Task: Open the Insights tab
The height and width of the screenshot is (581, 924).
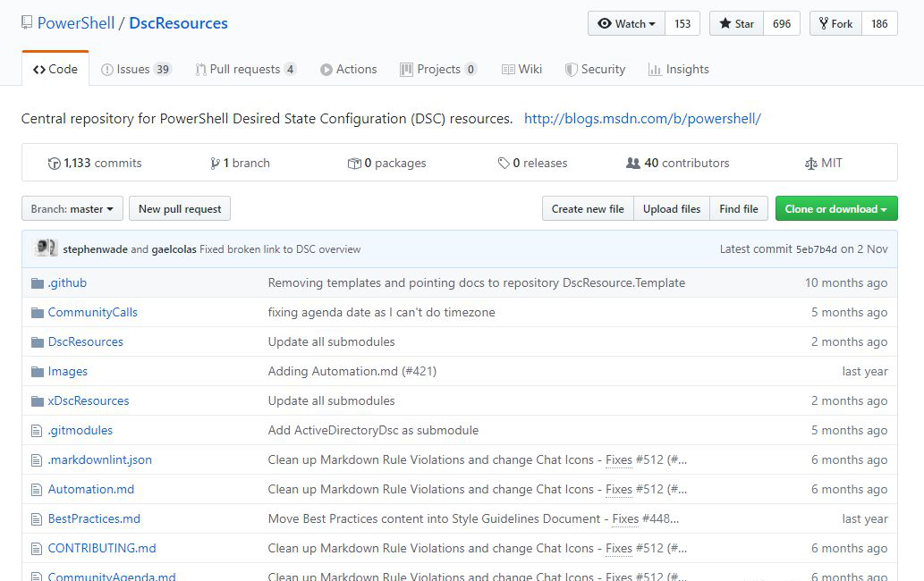Action: click(x=679, y=69)
